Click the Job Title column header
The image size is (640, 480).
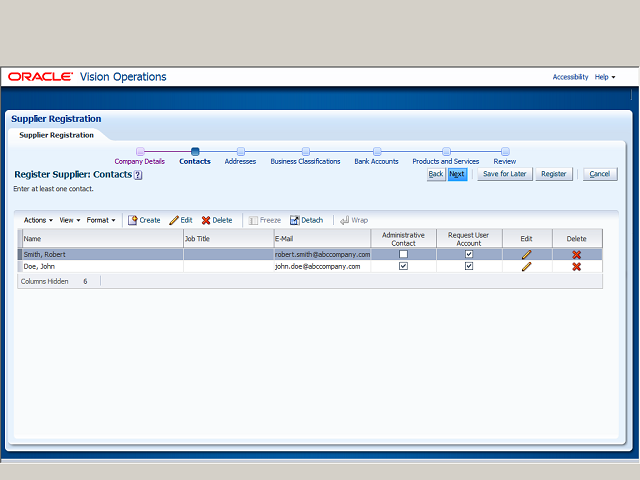(x=229, y=239)
